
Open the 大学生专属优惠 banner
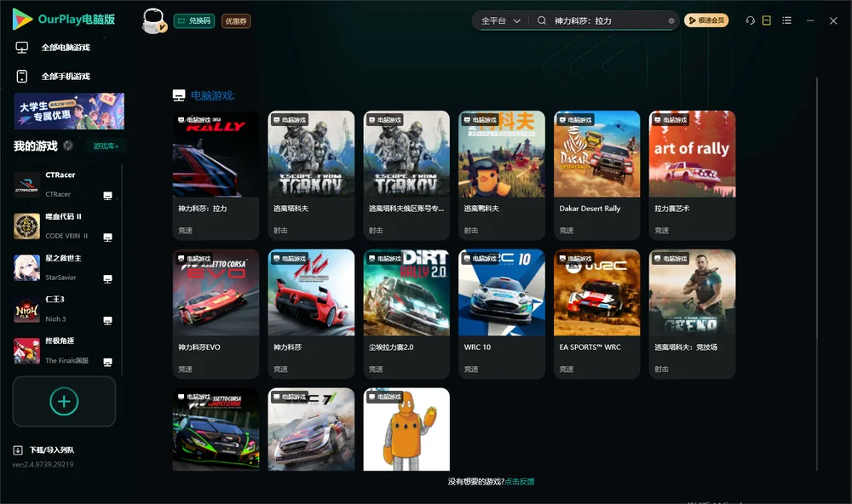69,111
